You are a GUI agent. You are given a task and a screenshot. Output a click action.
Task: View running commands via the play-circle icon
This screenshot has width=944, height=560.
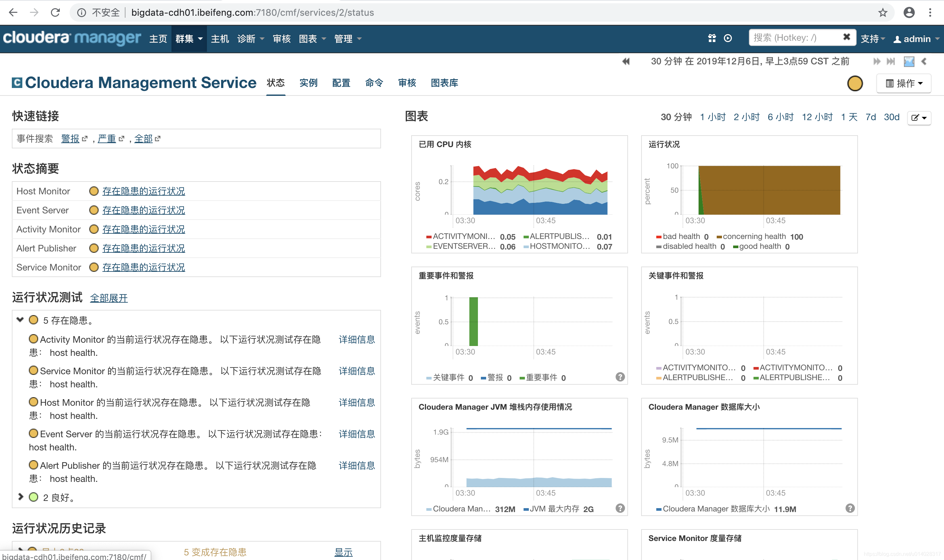point(727,38)
